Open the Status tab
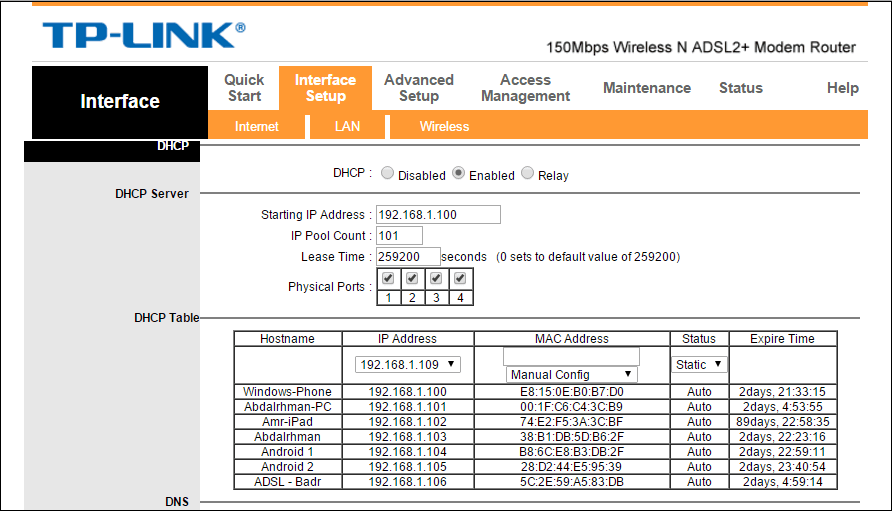This screenshot has width=892, height=511. pos(741,88)
